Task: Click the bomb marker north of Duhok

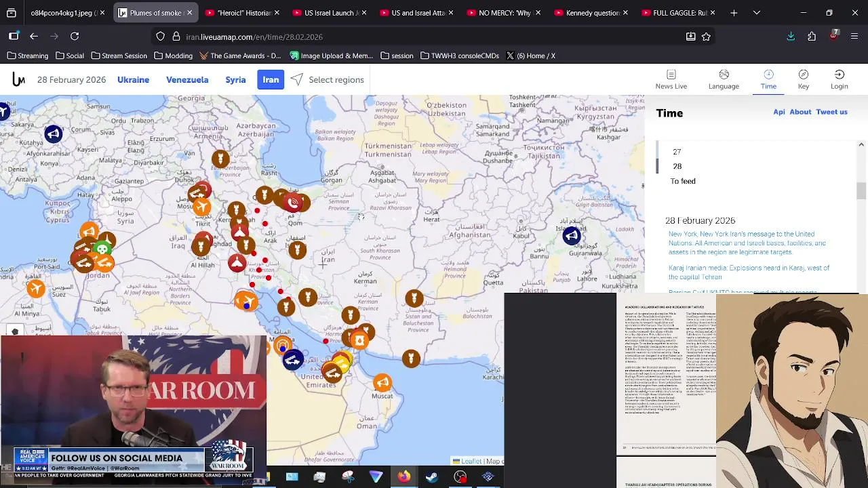Action: [220, 159]
